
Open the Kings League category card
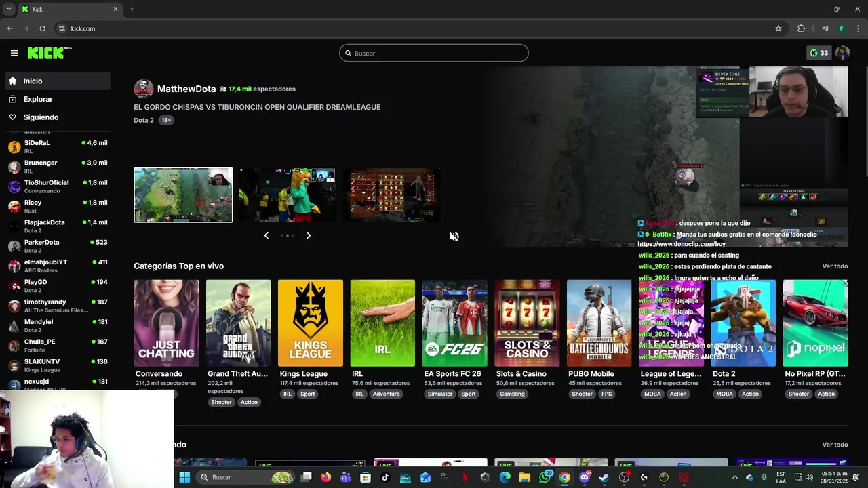click(311, 323)
